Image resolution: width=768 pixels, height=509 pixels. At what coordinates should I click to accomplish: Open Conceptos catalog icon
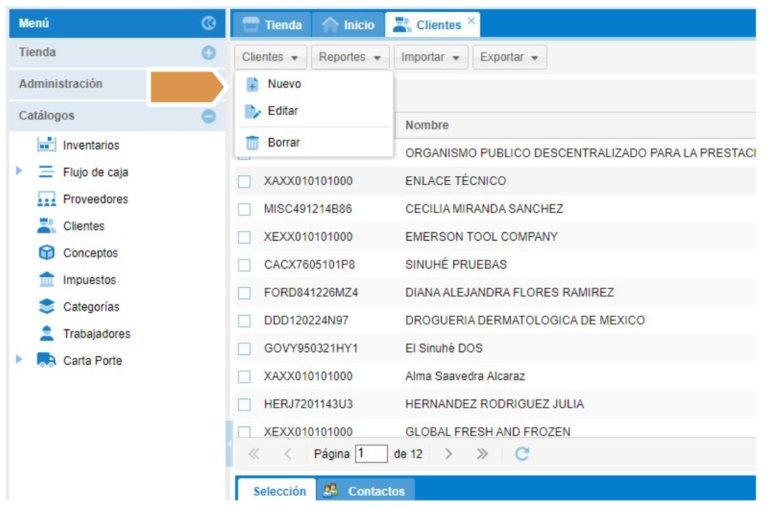pyautogui.click(x=46, y=253)
